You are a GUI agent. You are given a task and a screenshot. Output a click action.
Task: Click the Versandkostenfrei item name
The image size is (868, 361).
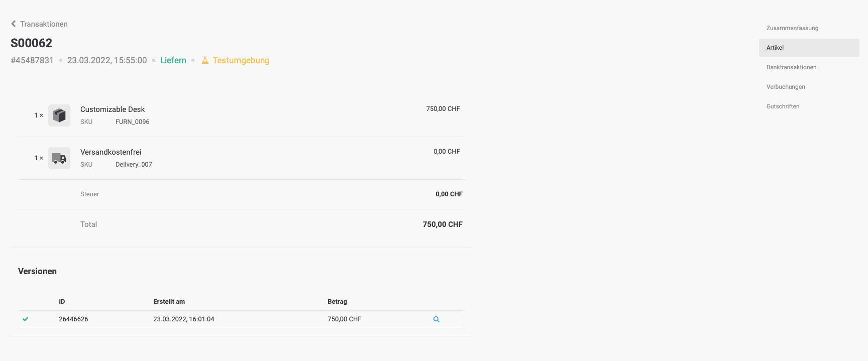(111, 152)
